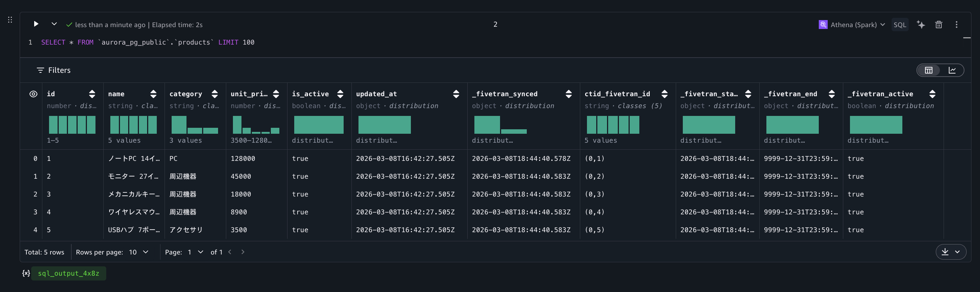Open the Filters panel
This screenshot has width=980, height=292.
pos(53,70)
